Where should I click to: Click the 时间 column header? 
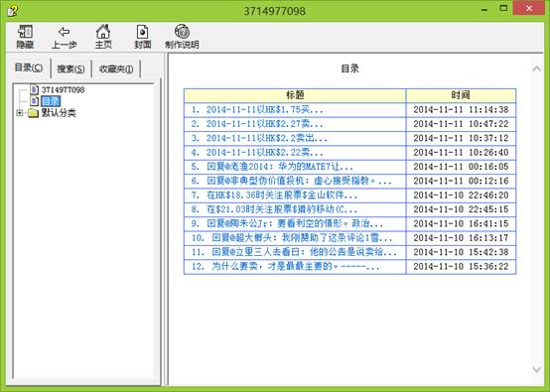point(461,95)
